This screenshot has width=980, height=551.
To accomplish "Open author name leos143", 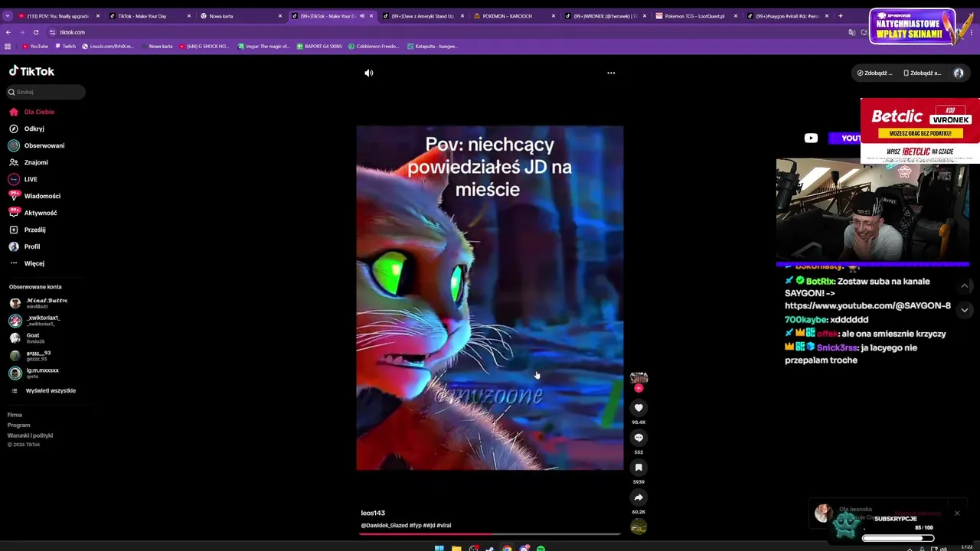I will [x=373, y=513].
